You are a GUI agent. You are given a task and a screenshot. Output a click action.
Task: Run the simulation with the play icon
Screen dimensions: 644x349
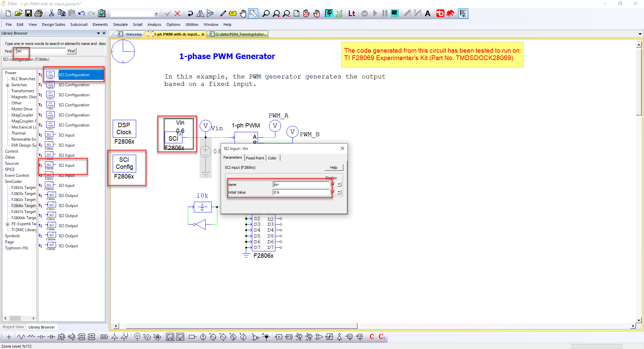(x=375, y=13)
